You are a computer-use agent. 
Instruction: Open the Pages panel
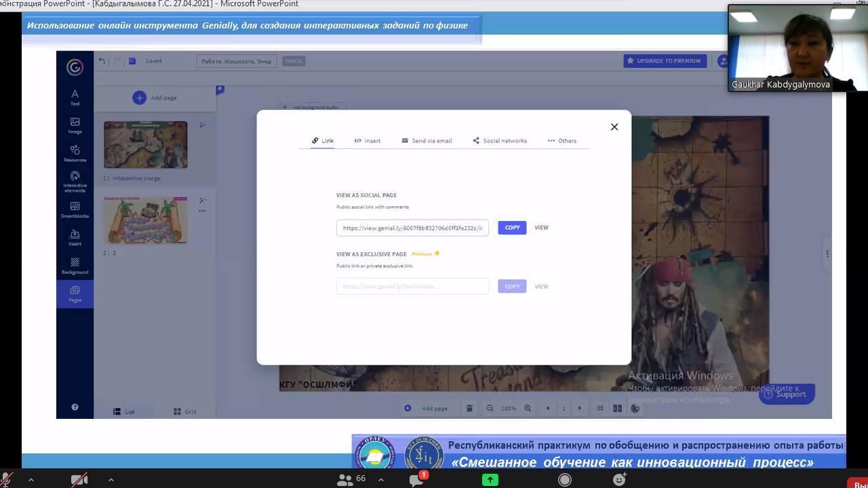75,293
